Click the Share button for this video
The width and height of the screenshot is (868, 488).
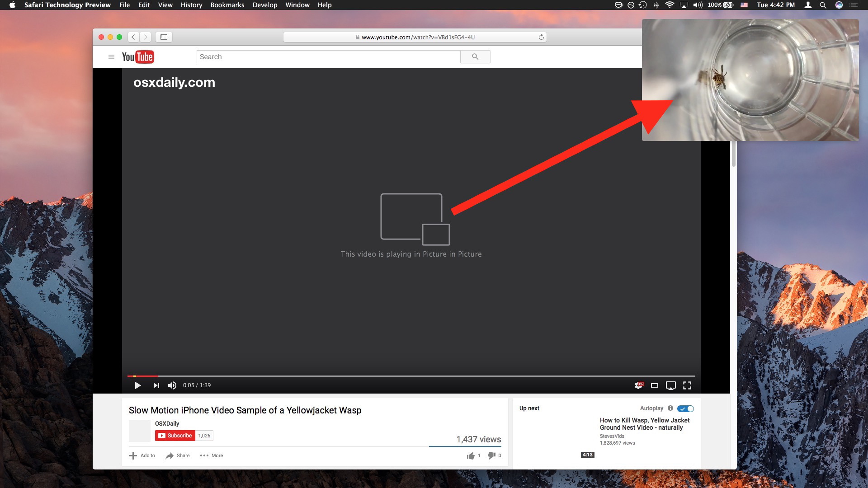[178, 455]
